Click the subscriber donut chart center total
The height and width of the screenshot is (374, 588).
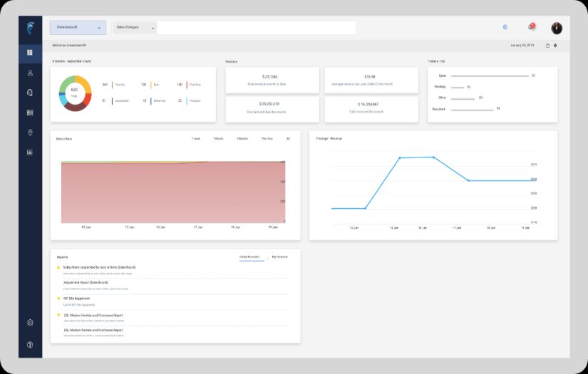click(74, 93)
